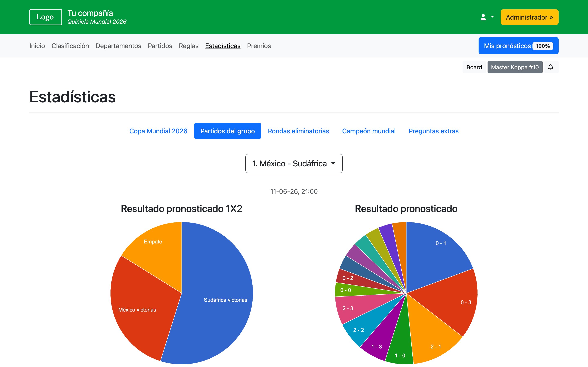
Task: Select the Rondas eliminatorias tab
Action: click(x=298, y=131)
